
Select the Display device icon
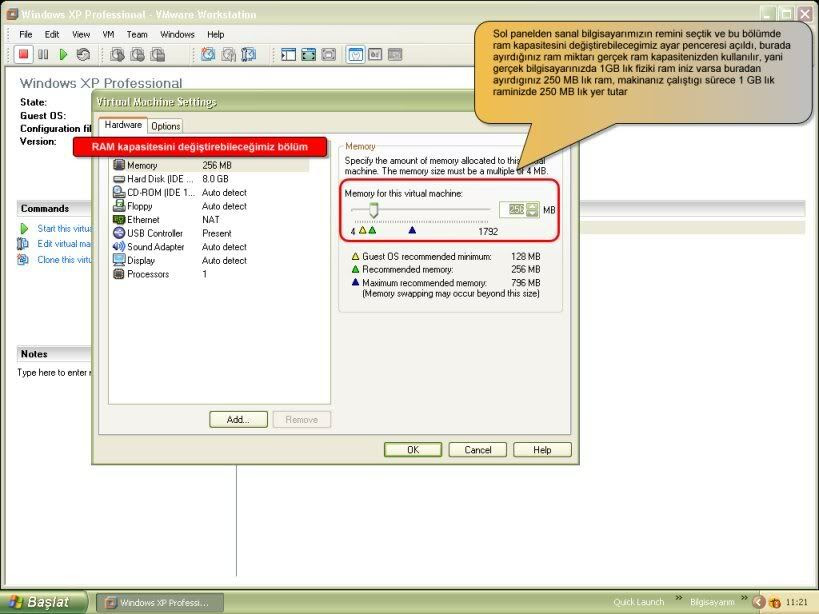pyautogui.click(x=119, y=260)
